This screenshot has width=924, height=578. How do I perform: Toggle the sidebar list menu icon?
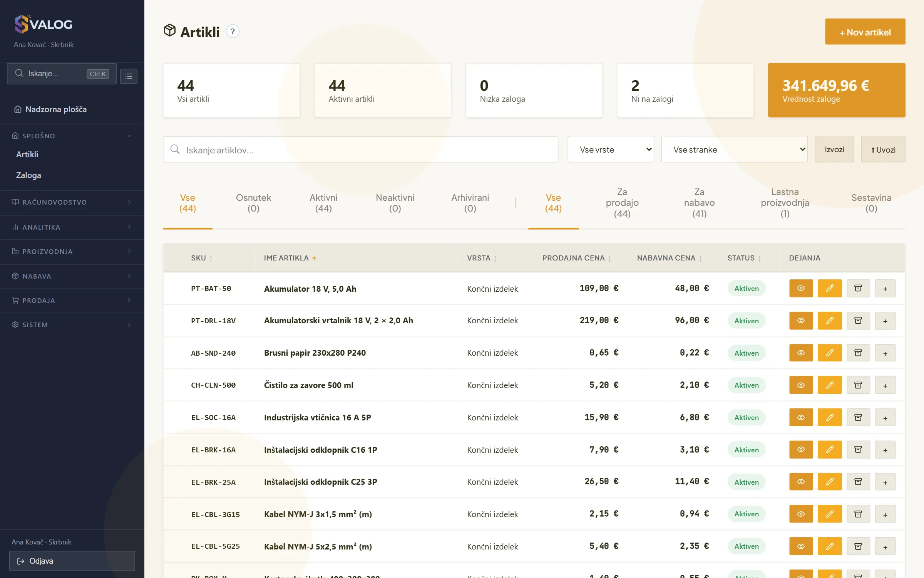pos(129,76)
